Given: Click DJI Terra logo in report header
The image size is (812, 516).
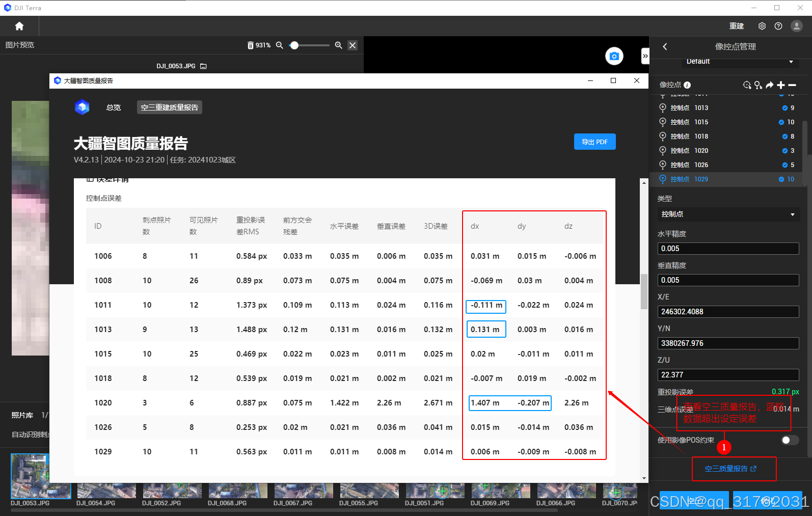Looking at the screenshot, I should pyautogui.click(x=82, y=107).
